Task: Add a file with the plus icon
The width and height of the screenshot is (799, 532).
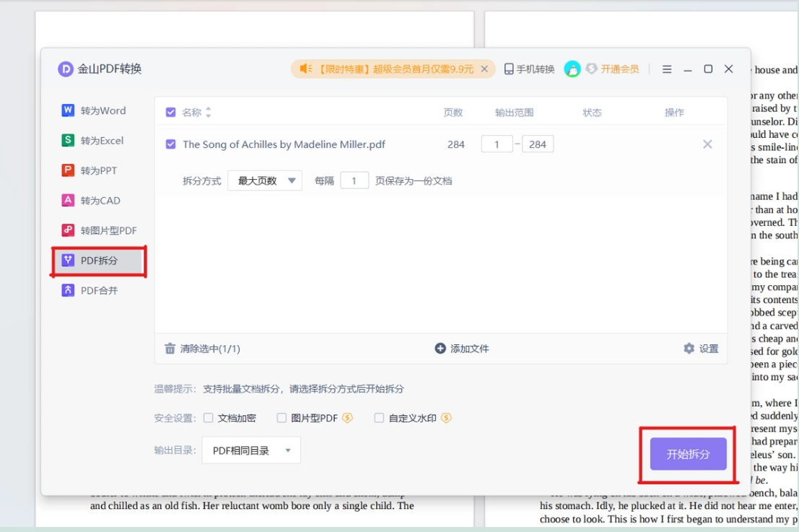Action: tap(440, 348)
